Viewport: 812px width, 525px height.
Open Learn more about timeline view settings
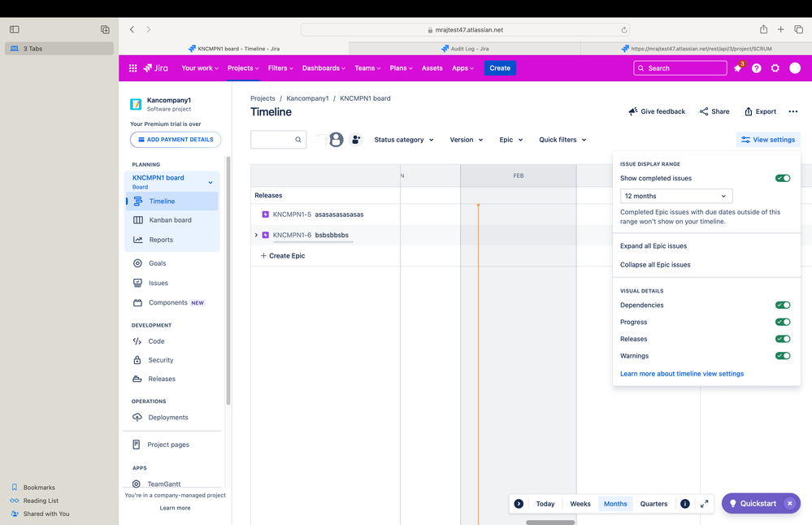pos(681,373)
